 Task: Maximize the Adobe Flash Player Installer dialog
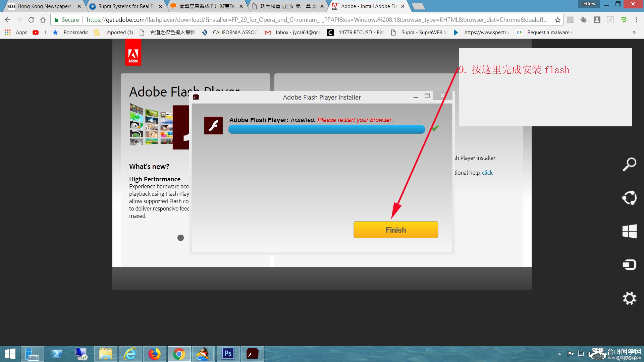coord(427,96)
